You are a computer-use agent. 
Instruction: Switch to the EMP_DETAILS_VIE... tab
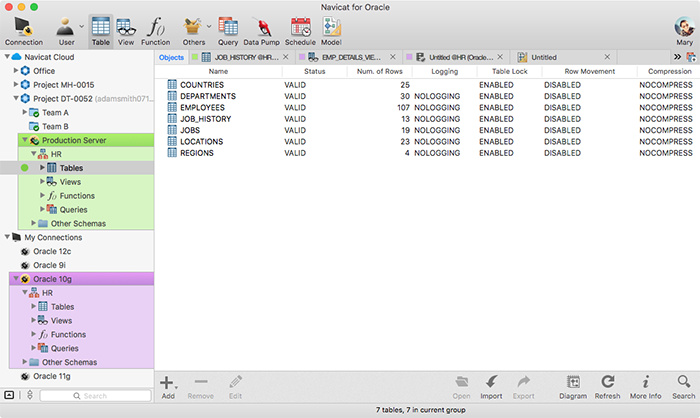coord(351,57)
